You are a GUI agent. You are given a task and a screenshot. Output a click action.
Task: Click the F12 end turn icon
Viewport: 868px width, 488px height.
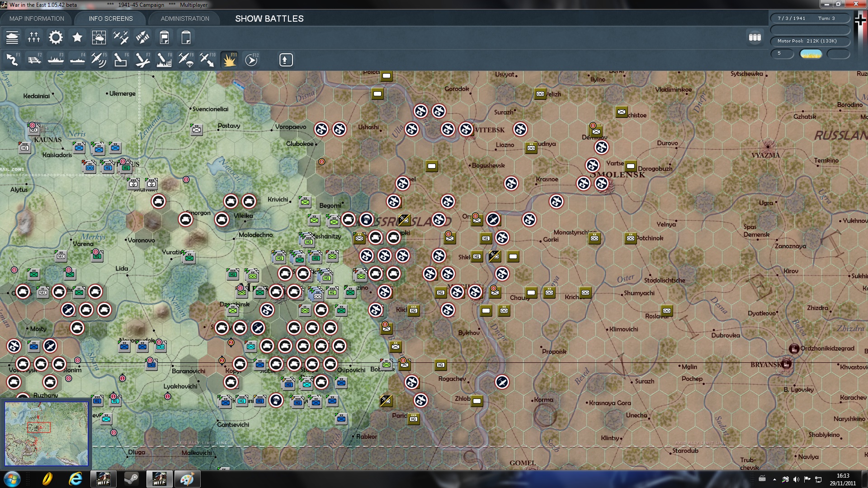tap(251, 60)
